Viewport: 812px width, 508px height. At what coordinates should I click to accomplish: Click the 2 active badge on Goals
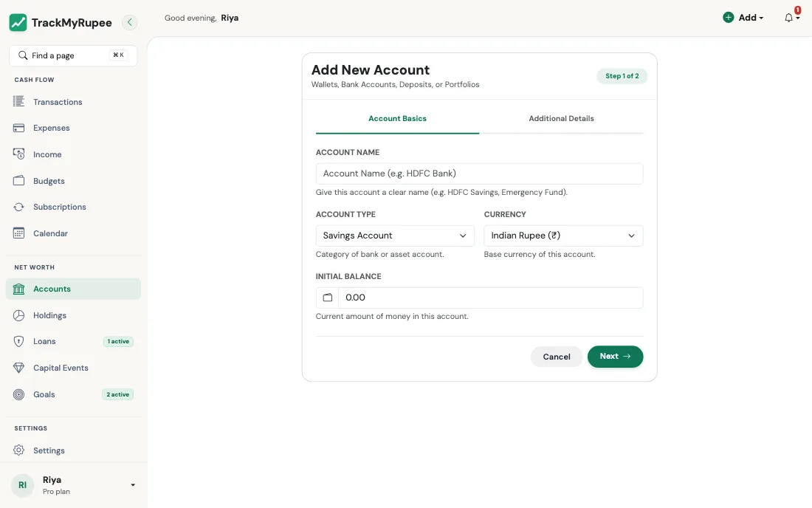click(x=118, y=394)
